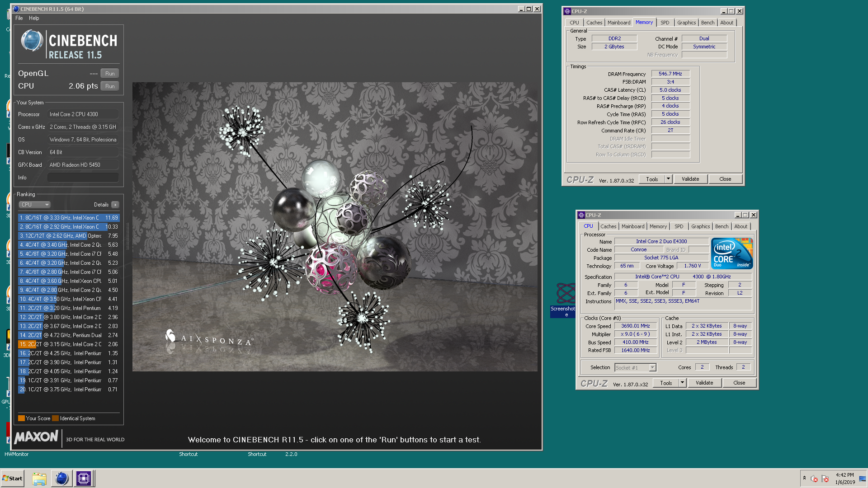Click the brown Identical System legend swatch
The image size is (868, 488).
point(55,418)
